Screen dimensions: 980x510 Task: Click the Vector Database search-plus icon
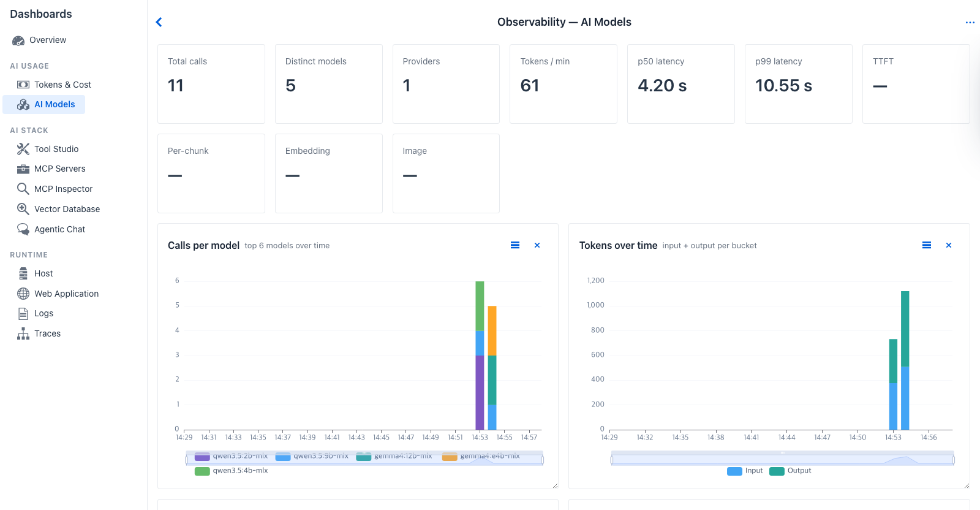[23, 209]
